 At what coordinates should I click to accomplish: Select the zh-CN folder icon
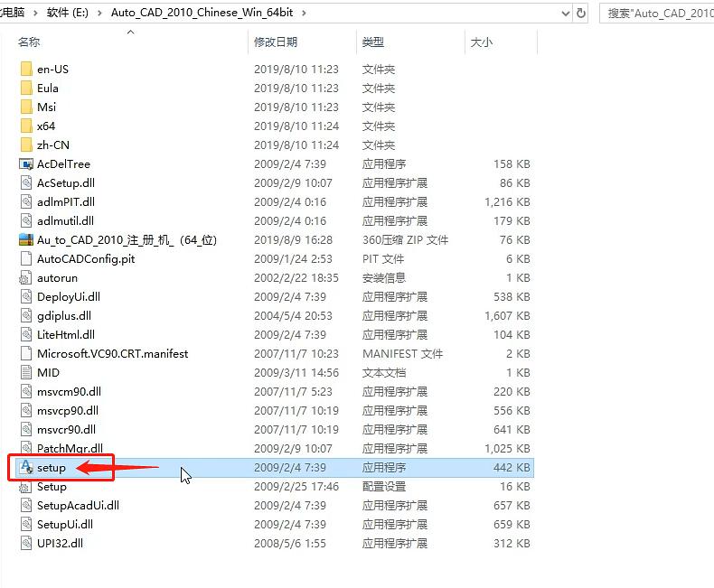(26, 145)
